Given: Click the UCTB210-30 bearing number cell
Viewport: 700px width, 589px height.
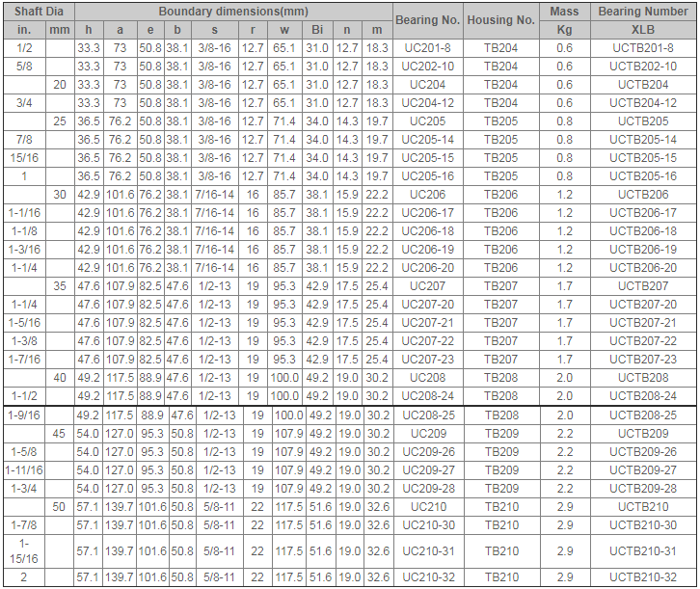Looking at the screenshot, I should (643, 525).
